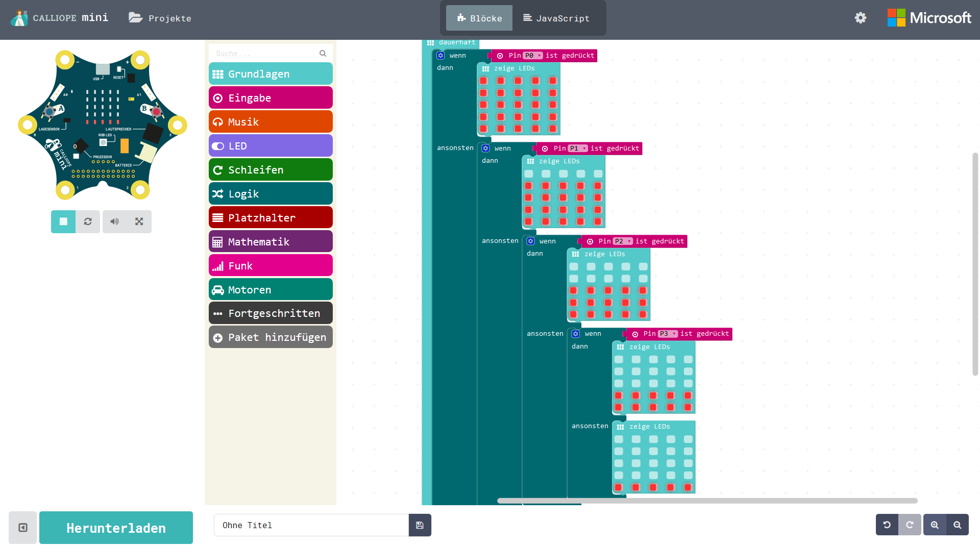Image resolution: width=980 pixels, height=545 pixels.
Task: Switch to JavaScript editor view
Action: 556,18
